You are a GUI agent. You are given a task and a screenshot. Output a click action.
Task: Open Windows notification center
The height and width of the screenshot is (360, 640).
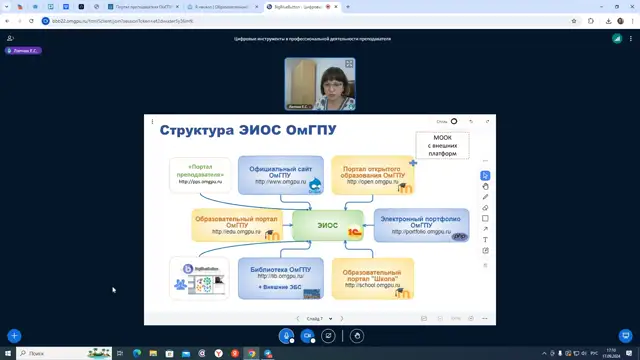[629, 353]
